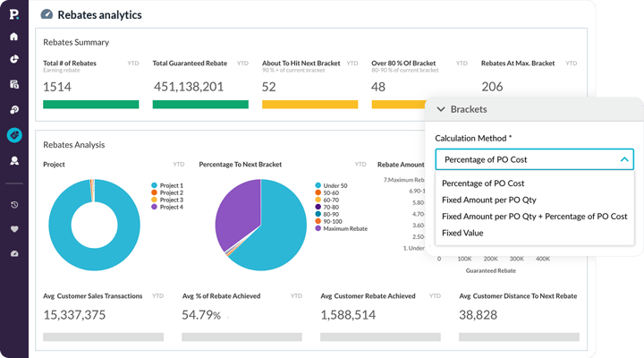Collapse the Brackets section chevron
This screenshot has width=644, height=358.
(x=441, y=109)
